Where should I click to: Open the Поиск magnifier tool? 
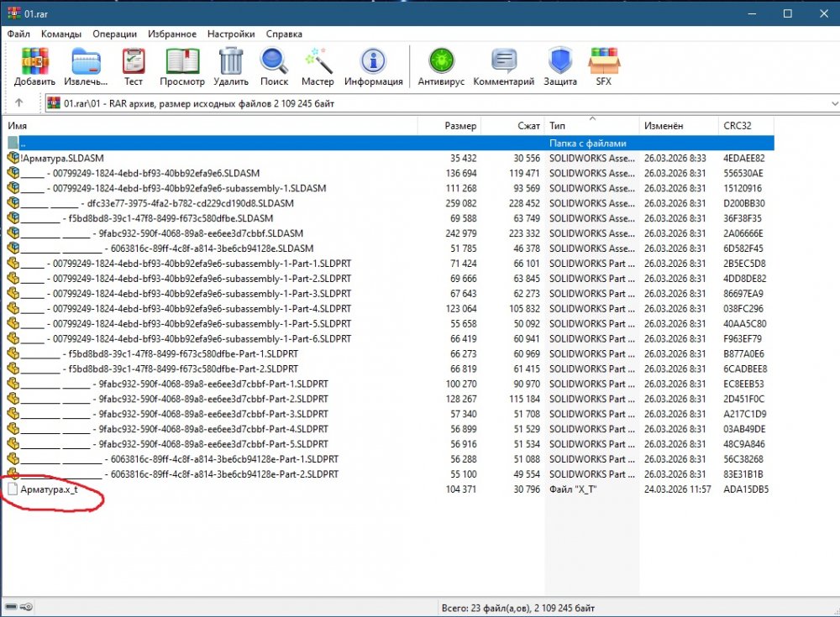(x=275, y=61)
